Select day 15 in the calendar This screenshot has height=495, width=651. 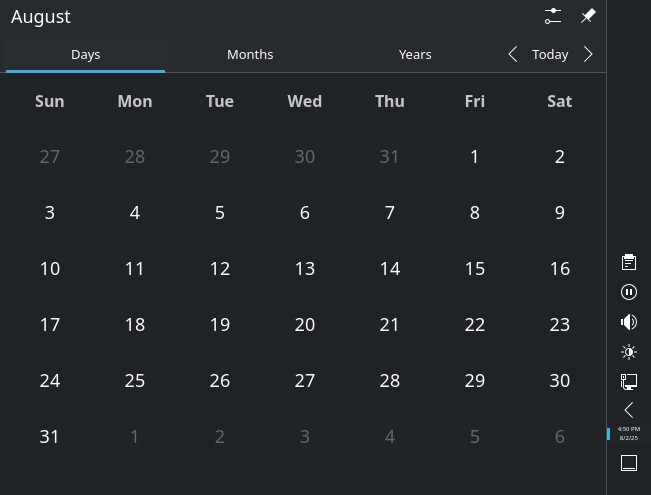click(475, 269)
